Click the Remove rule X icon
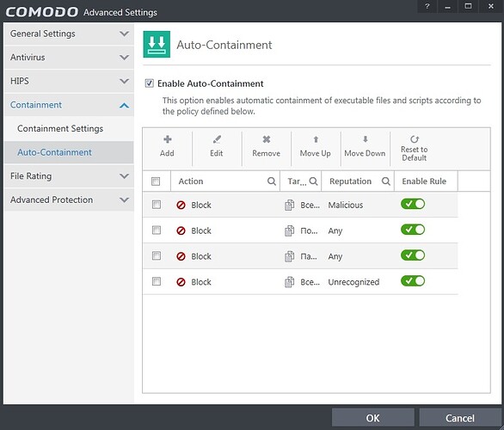 (x=266, y=139)
